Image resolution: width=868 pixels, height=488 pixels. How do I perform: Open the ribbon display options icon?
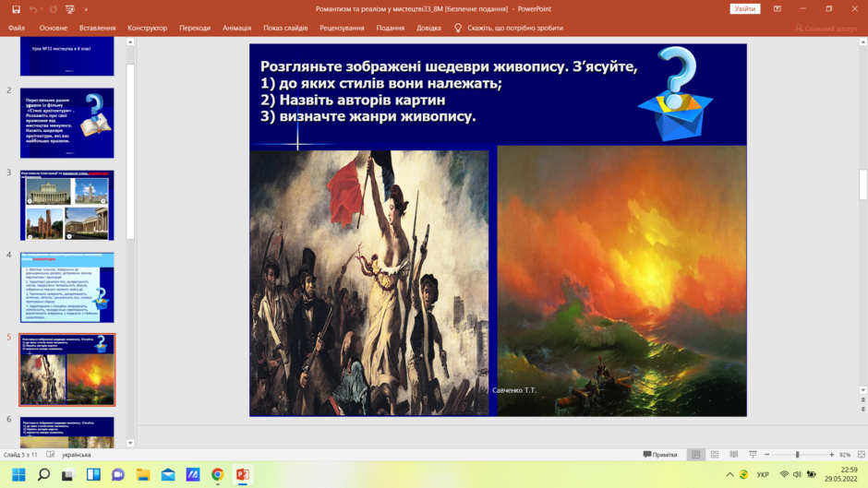point(778,9)
